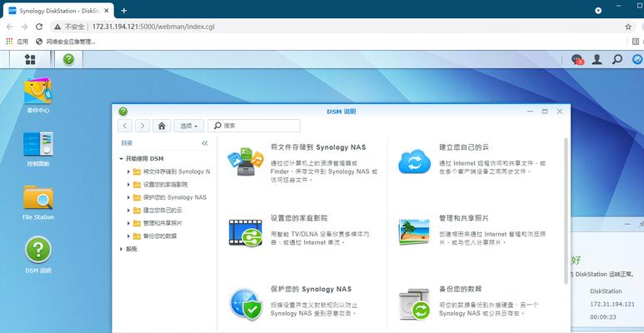
Task: Click the 设置您的家庭影院 film strip icon
Action: click(246, 233)
